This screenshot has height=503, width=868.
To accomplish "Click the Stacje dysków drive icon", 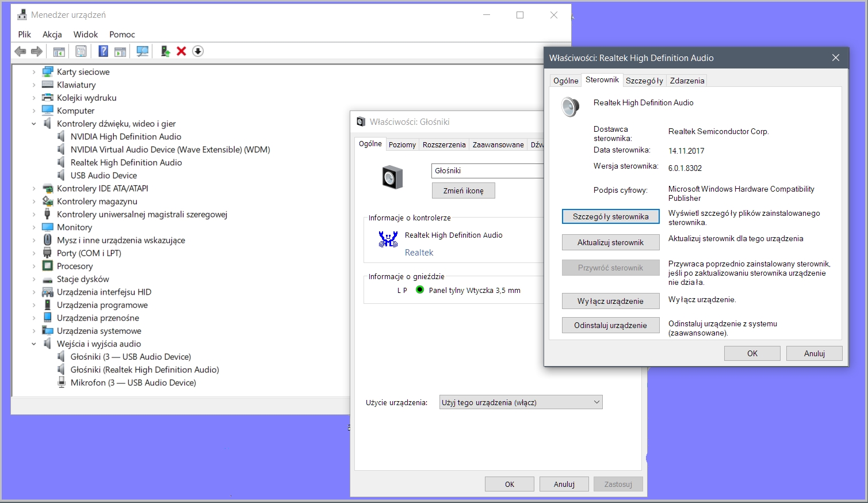I will click(x=48, y=280).
